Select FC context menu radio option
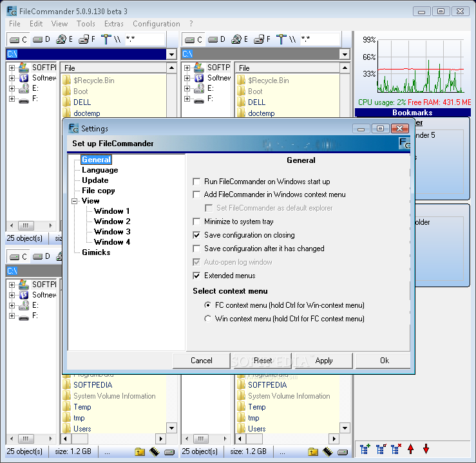476x463 pixels. 207,305
